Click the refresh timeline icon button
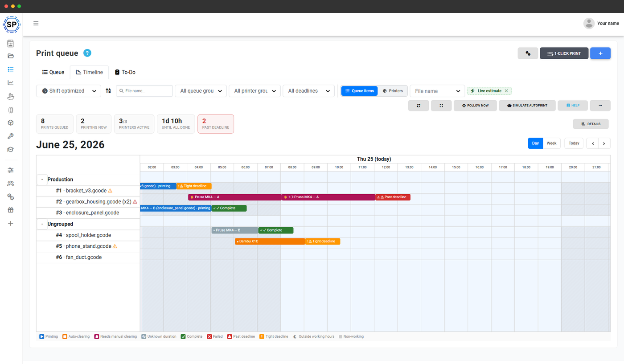This screenshot has width=624, height=364. [419, 106]
